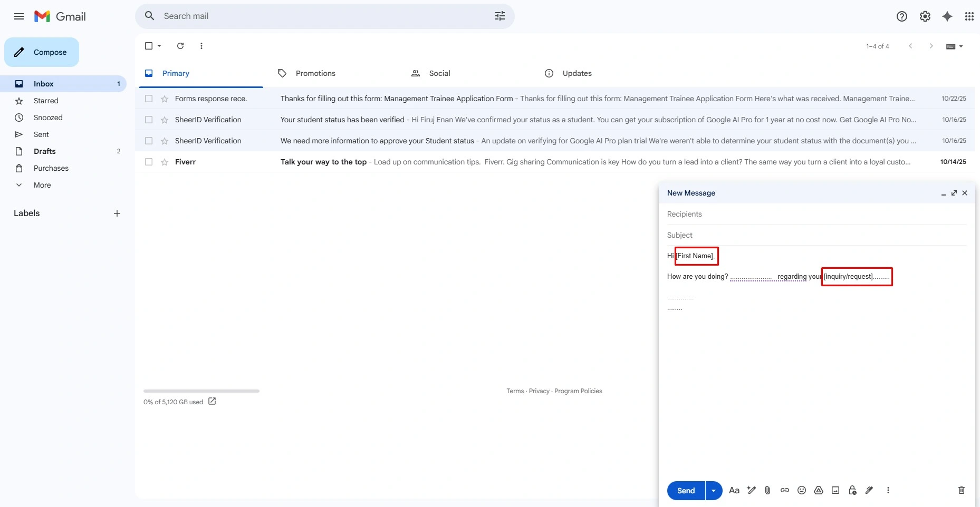The width and height of the screenshot is (980, 507).
Task: Insert photo icon in compose toolbar
Action: (x=835, y=490)
